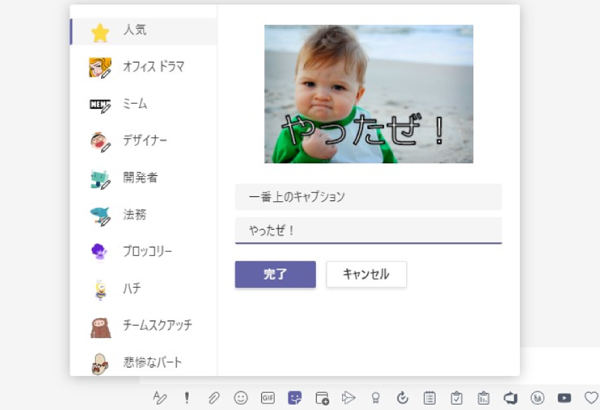Viewport: 600px width, 410px height.
Task: Click the round badge app icon beside YouTube
Action: [538, 398]
